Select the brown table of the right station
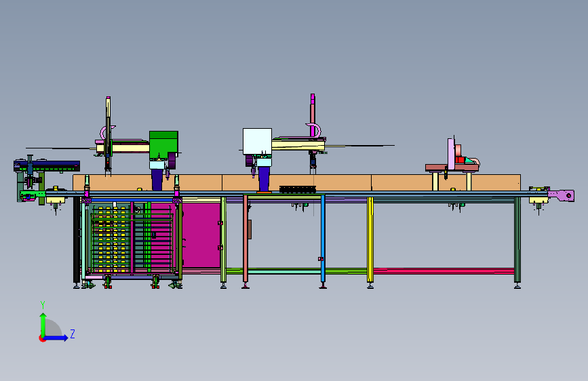 pos(452,167)
